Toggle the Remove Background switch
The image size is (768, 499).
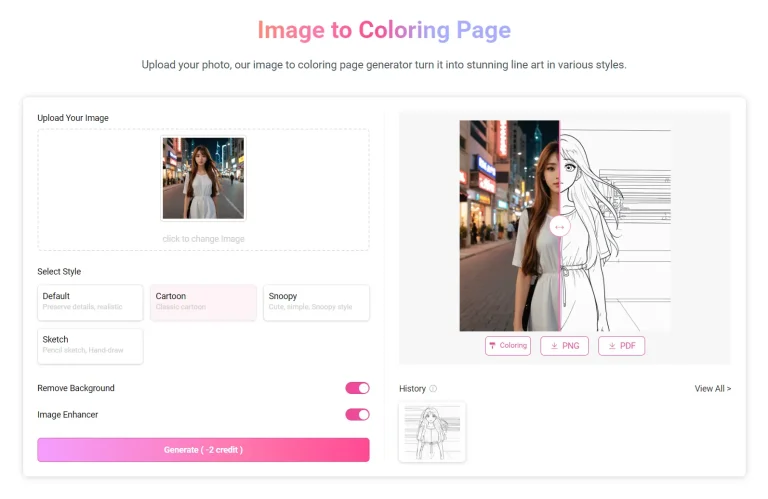[357, 388]
